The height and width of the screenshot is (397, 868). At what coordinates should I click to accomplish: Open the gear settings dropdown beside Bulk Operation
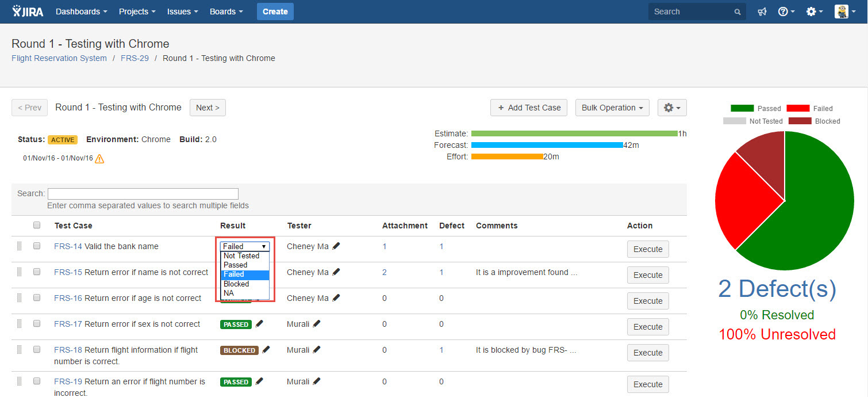pyautogui.click(x=672, y=108)
